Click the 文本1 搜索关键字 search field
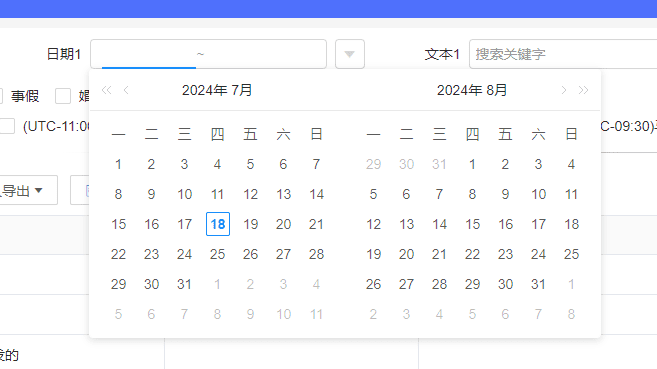The width and height of the screenshot is (657, 369). (x=563, y=54)
